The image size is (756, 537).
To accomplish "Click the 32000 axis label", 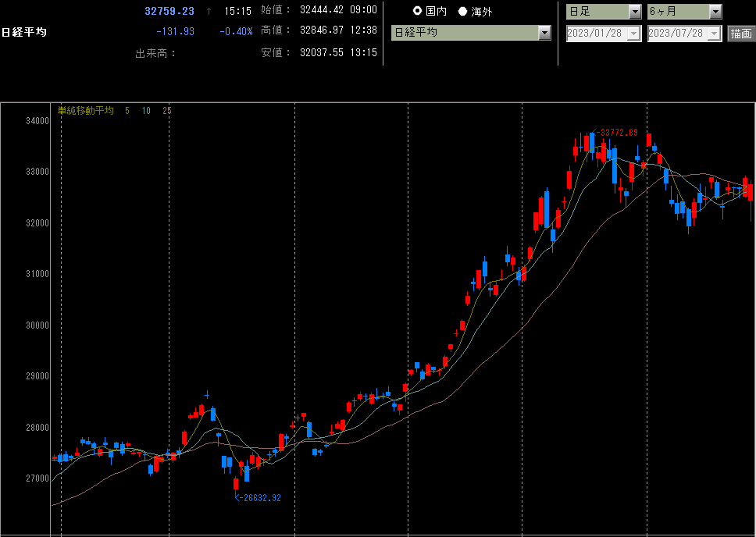I will tap(37, 223).
